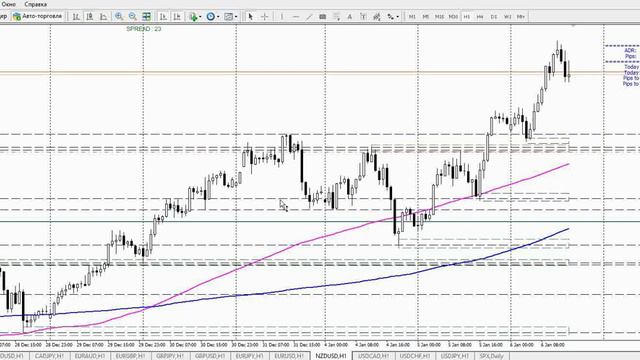The width and height of the screenshot is (640, 360).
Task: Open the GBPJPY,H1 chart tab
Action: (x=170, y=356)
